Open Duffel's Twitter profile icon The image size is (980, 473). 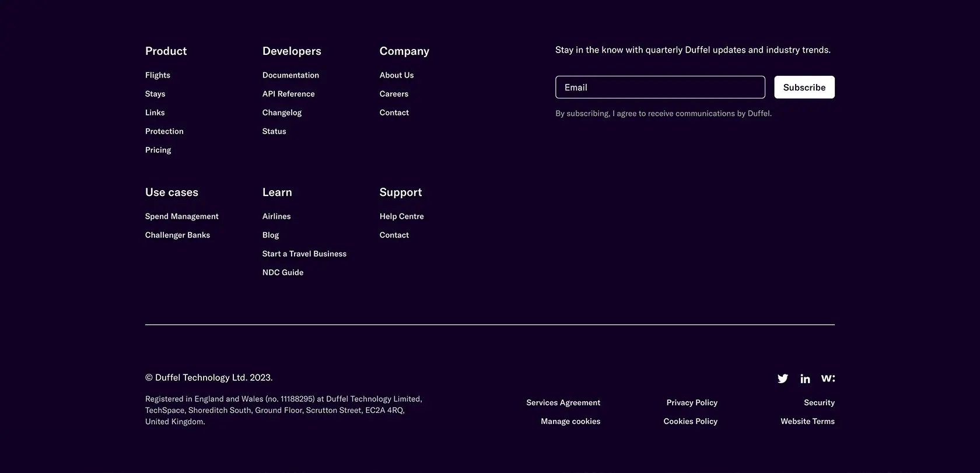click(783, 379)
